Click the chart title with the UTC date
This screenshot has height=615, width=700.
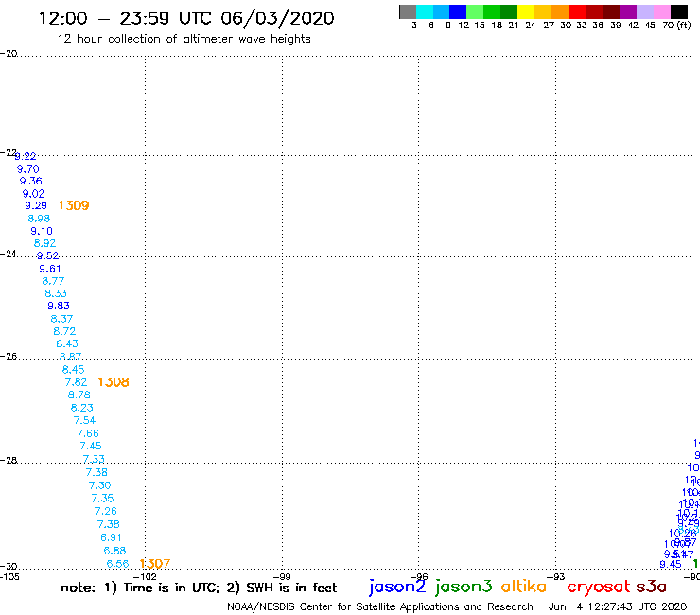(186, 18)
